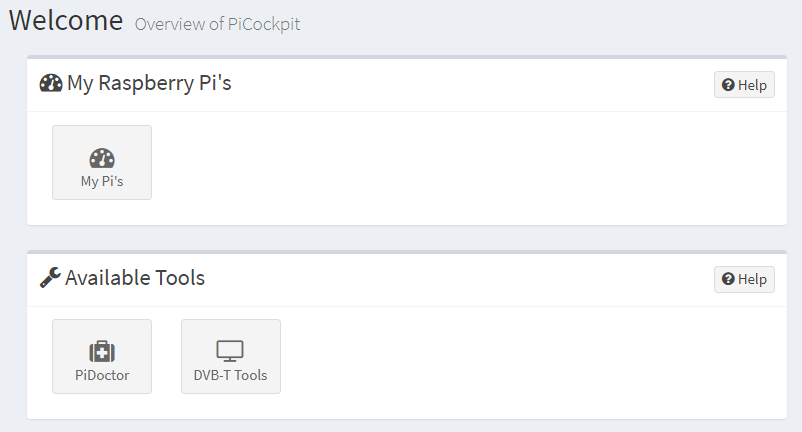Open Help for Available Tools panel
Screen dimensions: 802x432
click(x=744, y=279)
